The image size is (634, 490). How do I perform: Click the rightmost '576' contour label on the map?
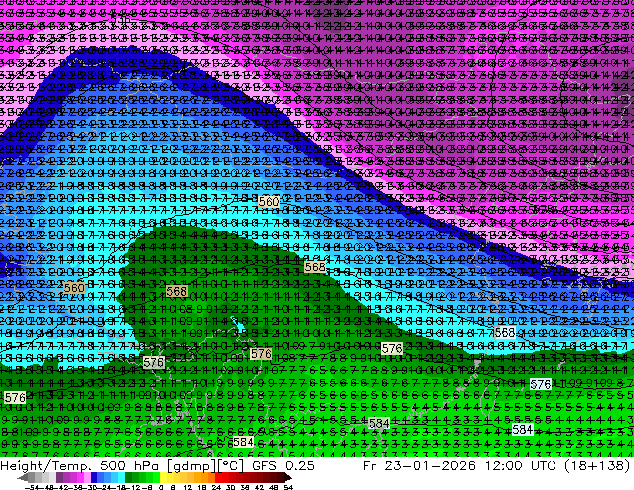(x=541, y=384)
